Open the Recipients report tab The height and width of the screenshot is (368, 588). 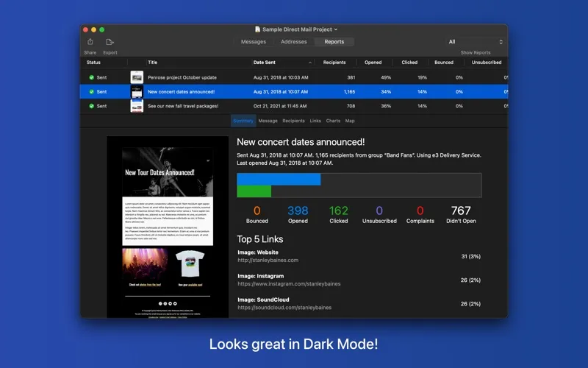pyautogui.click(x=293, y=121)
